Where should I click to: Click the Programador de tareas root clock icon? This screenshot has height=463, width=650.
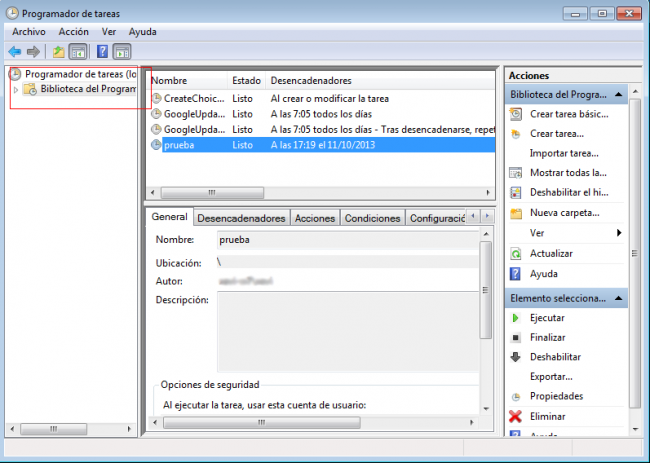click(x=15, y=74)
